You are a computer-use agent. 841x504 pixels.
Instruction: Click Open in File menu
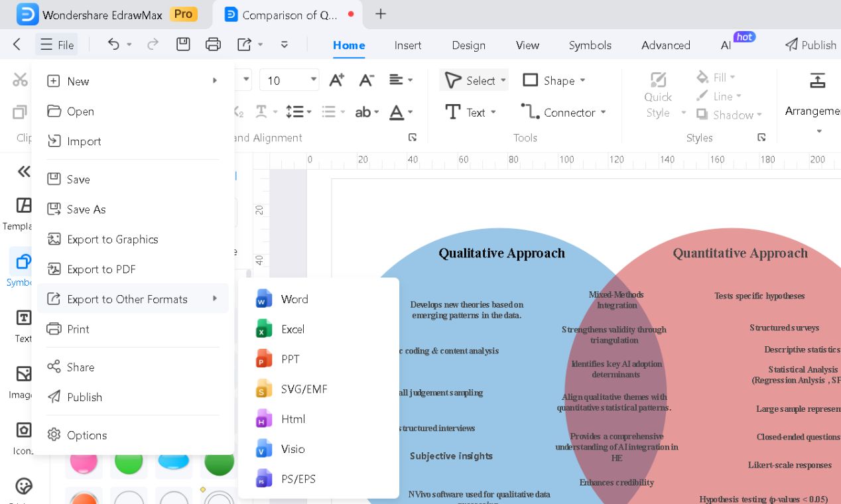(x=133, y=111)
